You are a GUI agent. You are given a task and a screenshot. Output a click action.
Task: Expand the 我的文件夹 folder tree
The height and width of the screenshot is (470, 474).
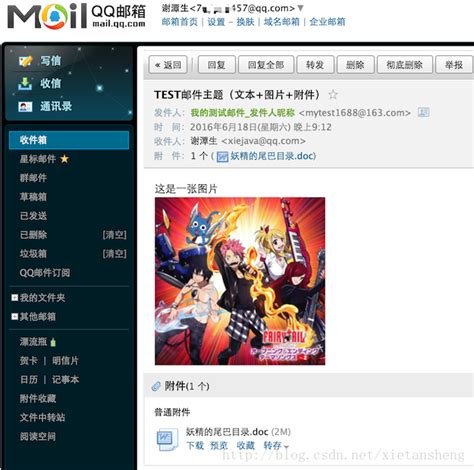click(15, 297)
